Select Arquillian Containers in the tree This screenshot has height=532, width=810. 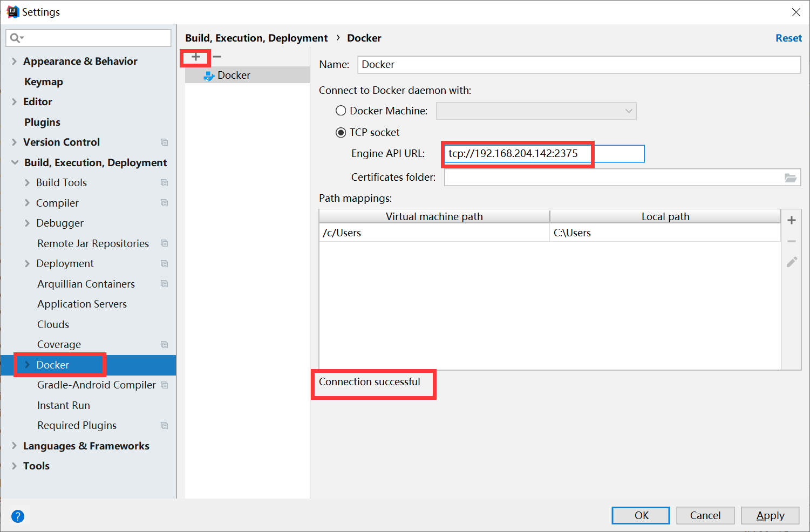(x=86, y=284)
